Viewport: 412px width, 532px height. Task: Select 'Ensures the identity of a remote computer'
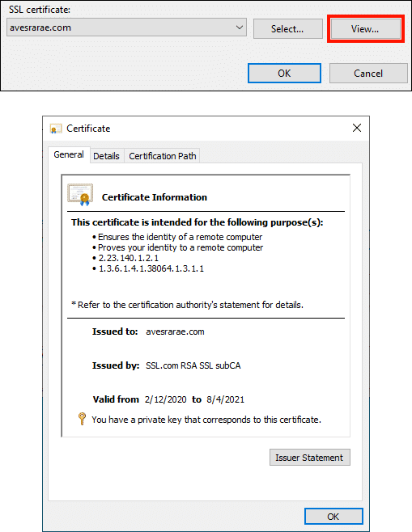click(x=180, y=237)
